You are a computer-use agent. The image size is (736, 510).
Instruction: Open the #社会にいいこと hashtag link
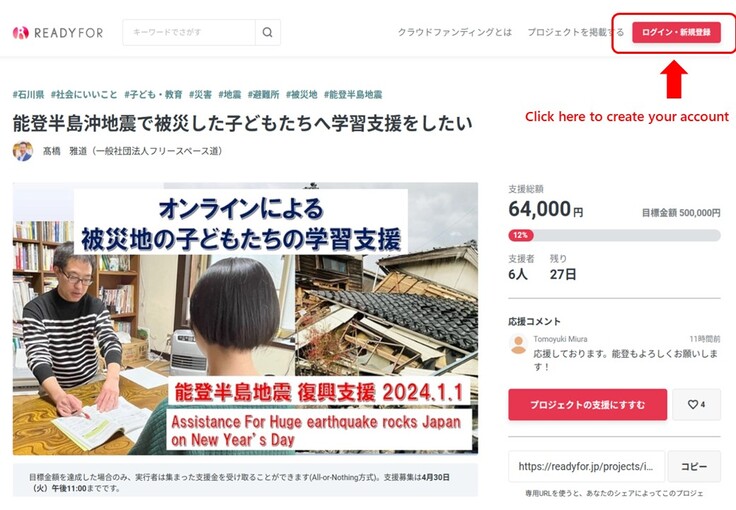coord(84,95)
